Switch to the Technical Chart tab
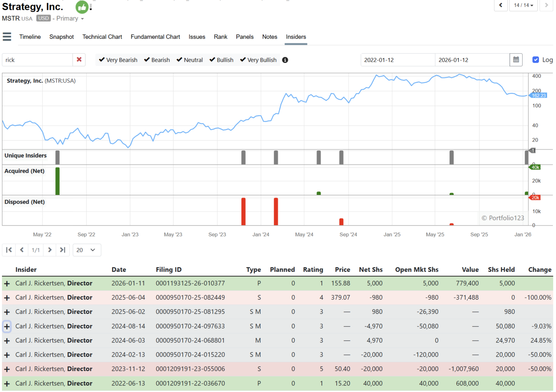The height and width of the screenshot is (392, 556). coord(102,37)
